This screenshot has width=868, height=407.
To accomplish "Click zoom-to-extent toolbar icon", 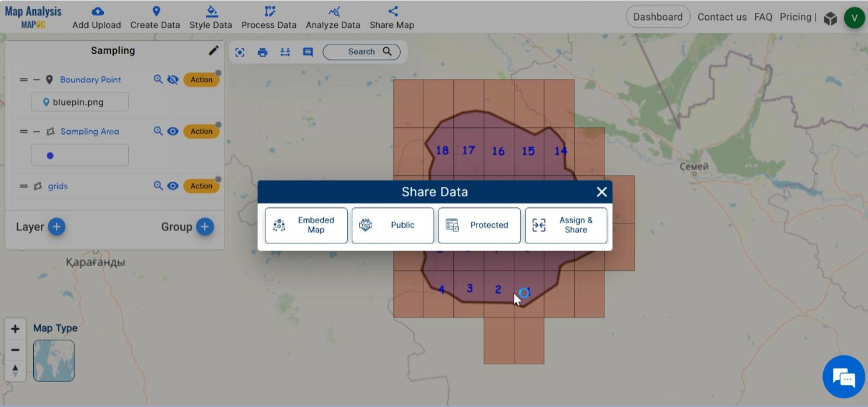I will click(x=240, y=52).
